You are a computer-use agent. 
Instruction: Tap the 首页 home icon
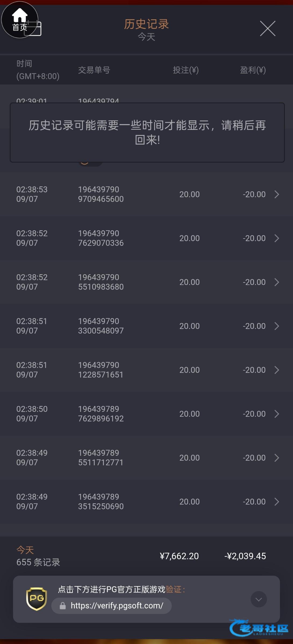pyautogui.click(x=20, y=20)
